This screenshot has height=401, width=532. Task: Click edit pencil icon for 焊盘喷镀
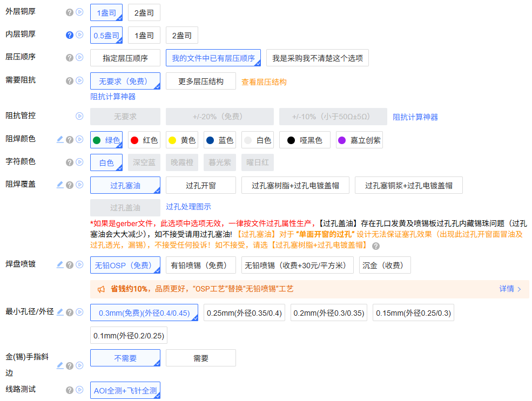60,265
